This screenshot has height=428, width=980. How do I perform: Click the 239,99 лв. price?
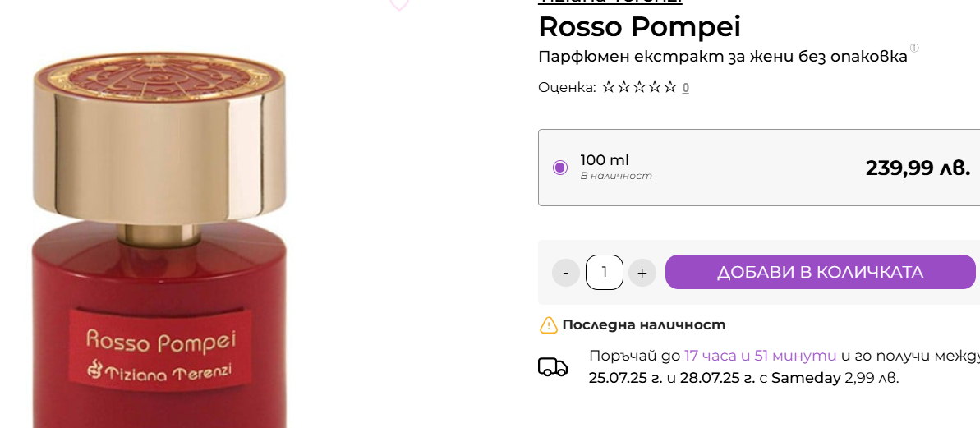pyautogui.click(x=918, y=168)
